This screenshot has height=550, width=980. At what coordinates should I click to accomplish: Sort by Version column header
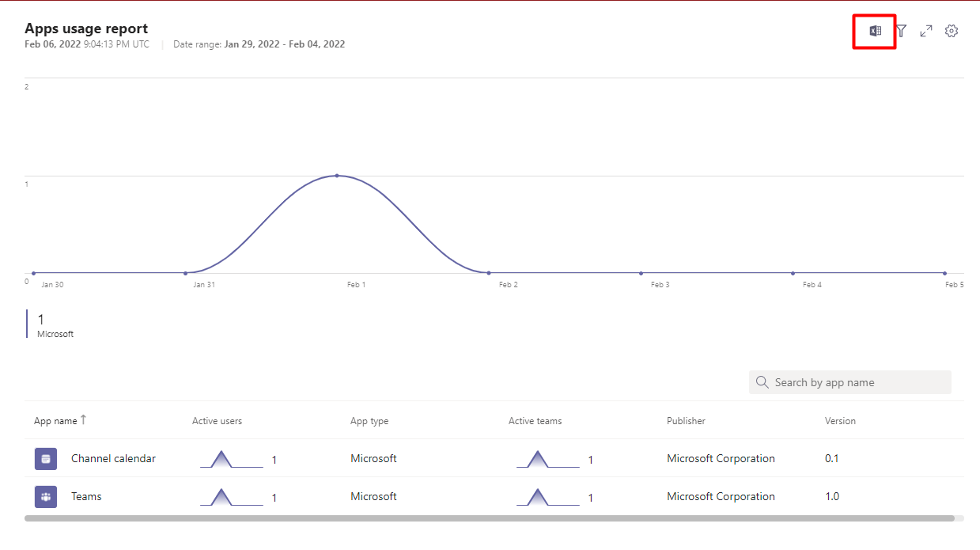pyautogui.click(x=840, y=421)
